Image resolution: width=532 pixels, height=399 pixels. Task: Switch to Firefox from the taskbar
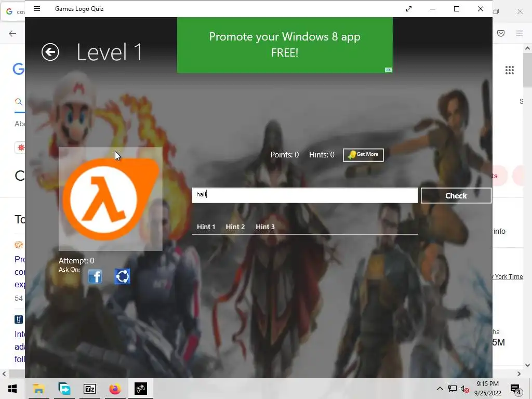click(115, 389)
